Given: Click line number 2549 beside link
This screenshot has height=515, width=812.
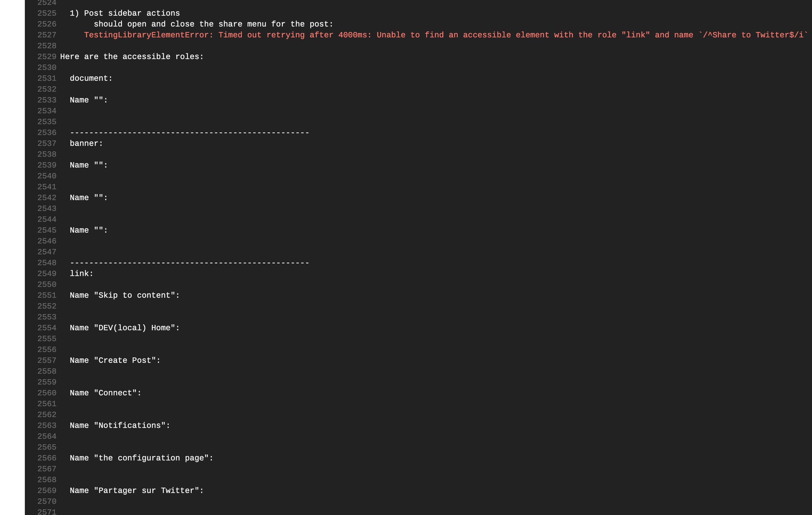Looking at the screenshot, I should (x=47, y=273).
